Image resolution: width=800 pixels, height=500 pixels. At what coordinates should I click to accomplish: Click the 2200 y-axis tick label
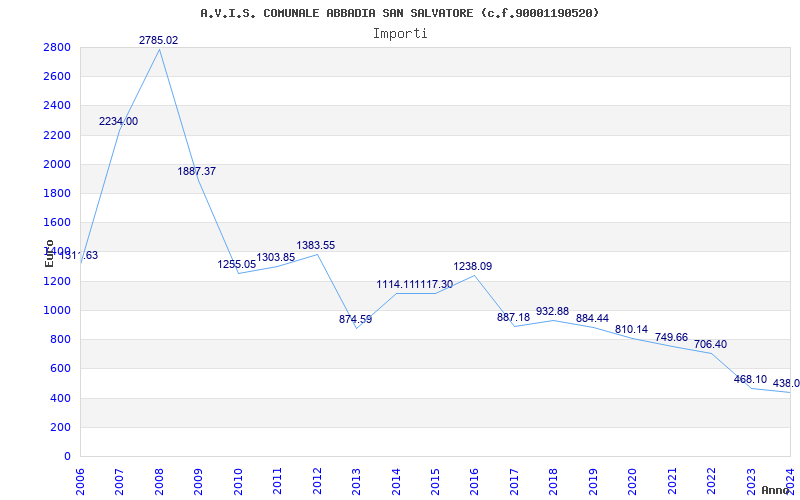[x=57, y=135]
